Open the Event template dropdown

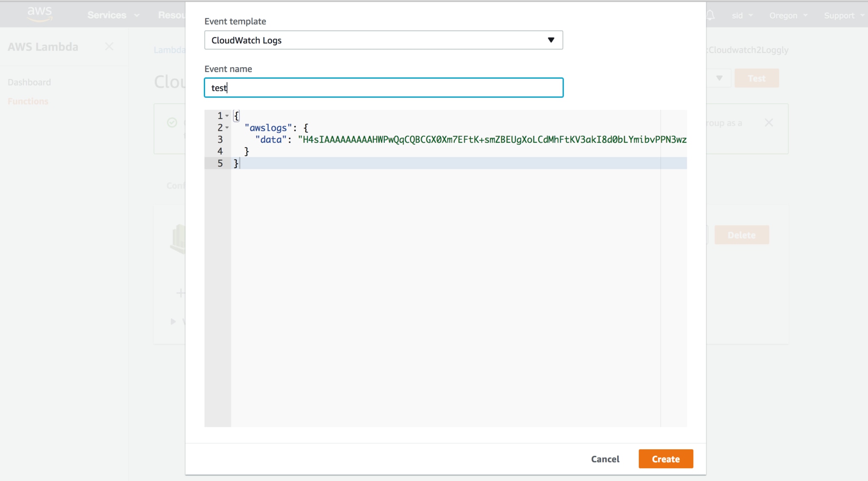384,40
